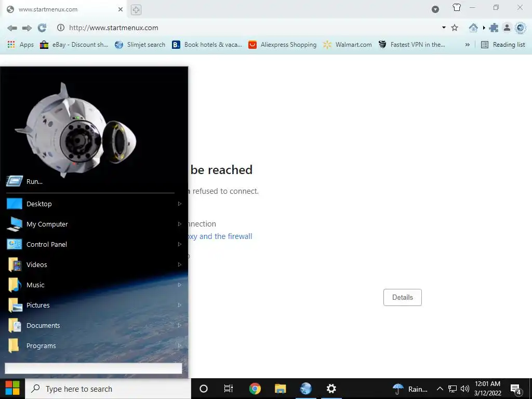Click the Windows Start button
Image resolution: width=532 pixels, height=399 pixels.
pyautogui.click(x=12, y=389)
